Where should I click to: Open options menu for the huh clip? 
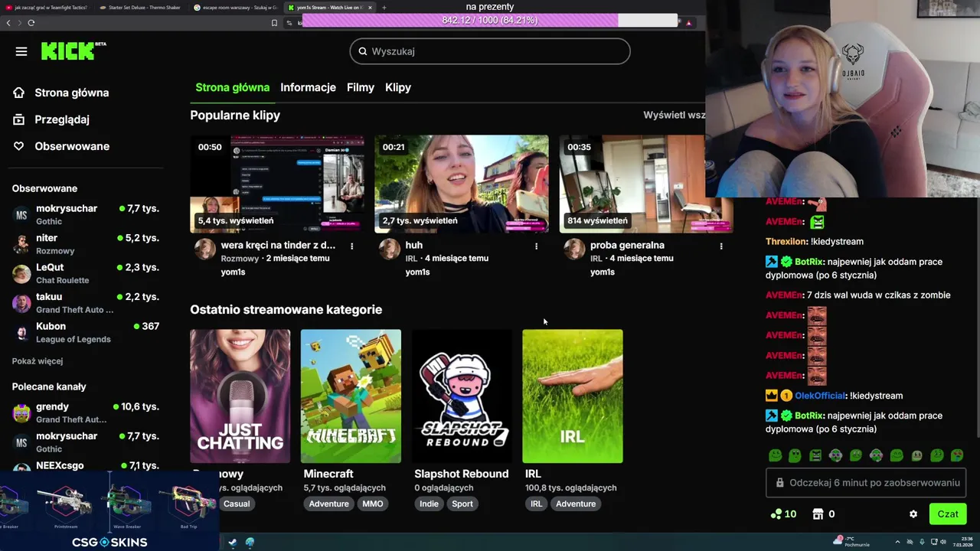(x=536, y=246)
